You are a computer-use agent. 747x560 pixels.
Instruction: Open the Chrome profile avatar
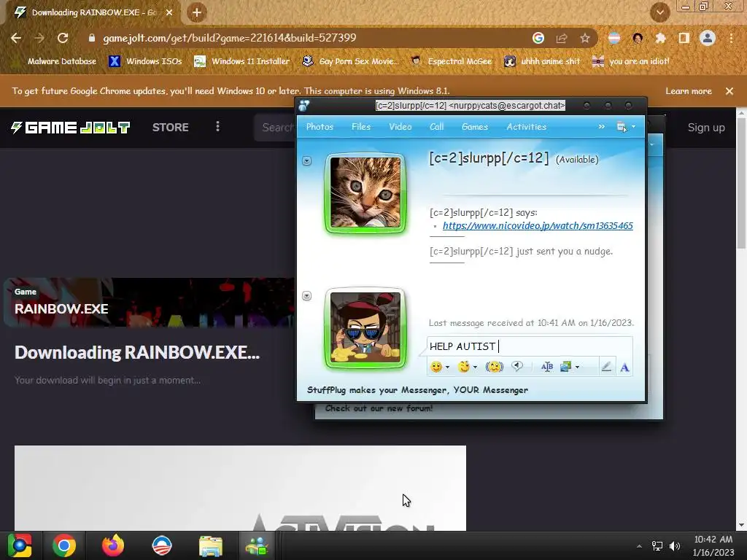click(x=708, y=38)
